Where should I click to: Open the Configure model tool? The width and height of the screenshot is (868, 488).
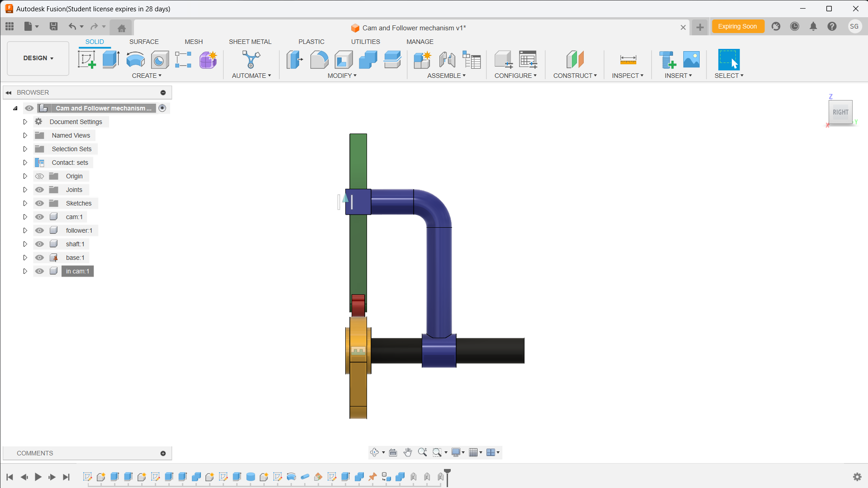503,60
